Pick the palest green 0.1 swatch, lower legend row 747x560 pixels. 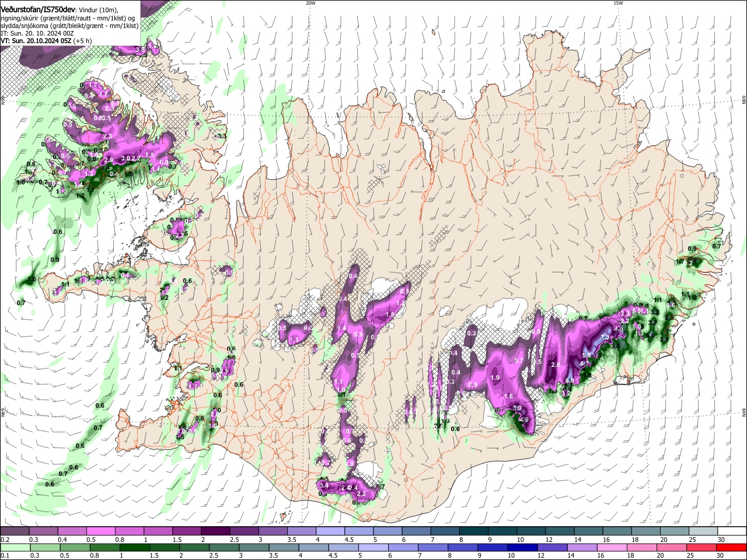(x=15, y=548)
